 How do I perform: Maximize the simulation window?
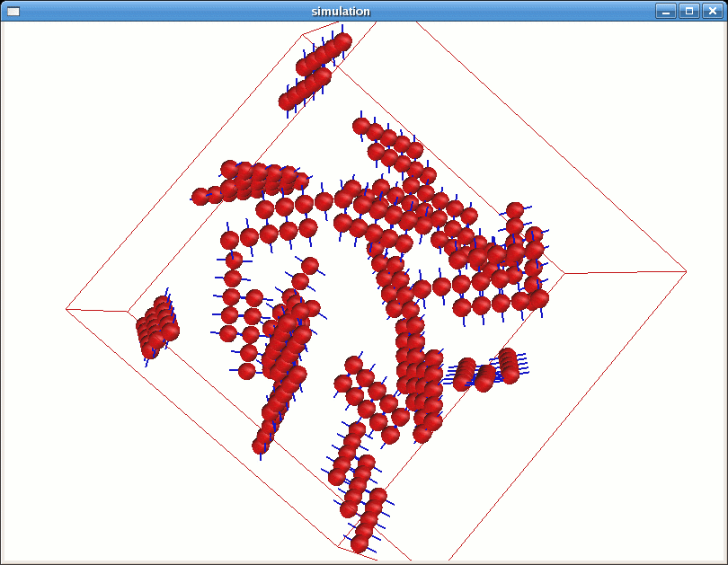[x=688, y=11]
